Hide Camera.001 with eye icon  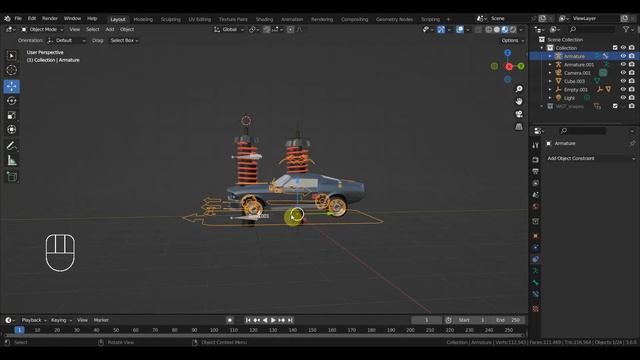coord(623,73)
